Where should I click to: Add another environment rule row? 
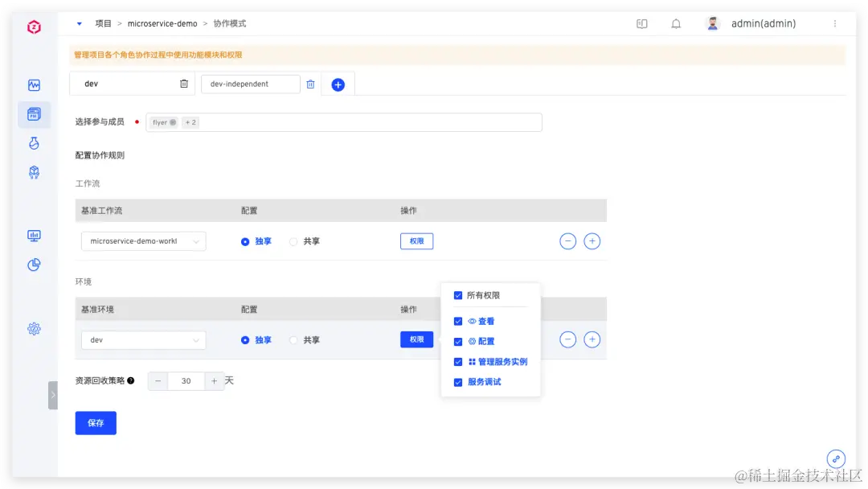coord(592,340)
